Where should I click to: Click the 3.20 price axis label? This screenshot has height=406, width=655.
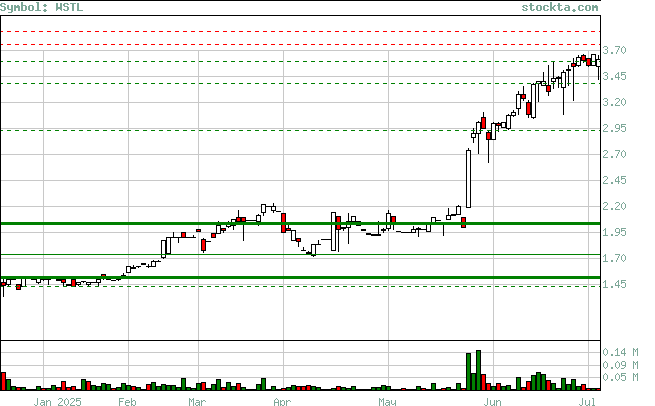click(x=614, y=102)
